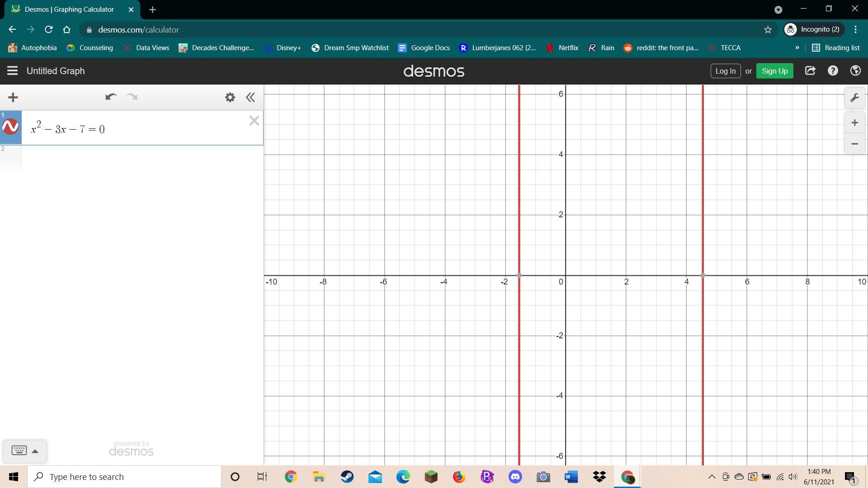Image resolution: width=868 pixels, height=488 pixels.
Task: Zoom out on the graph
Action: tap(854, 144)
